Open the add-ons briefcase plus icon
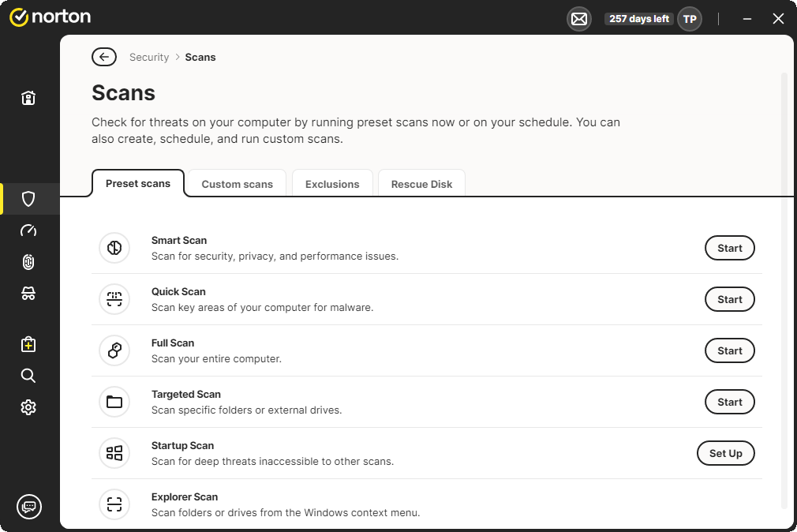This screenshot has height=532, width=797. click(x=28, y=344)
